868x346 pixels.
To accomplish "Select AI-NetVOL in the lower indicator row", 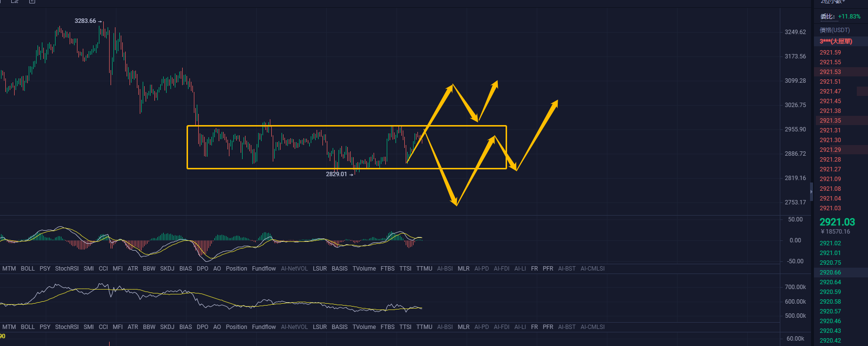I will 294,327.
